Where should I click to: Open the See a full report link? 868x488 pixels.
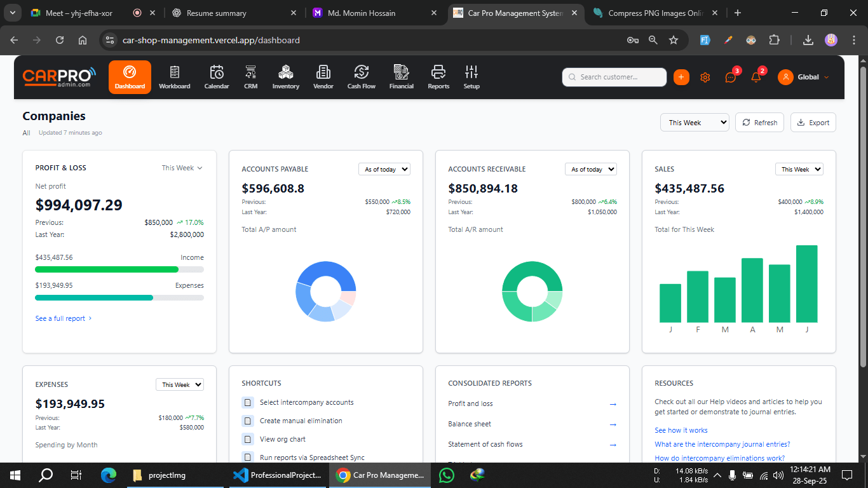pos(63,318)
